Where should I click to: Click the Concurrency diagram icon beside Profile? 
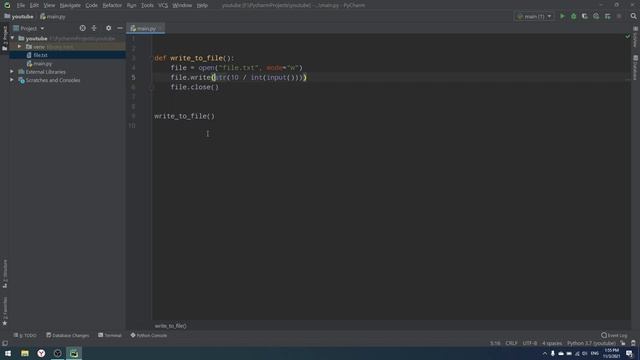point(607,16)
